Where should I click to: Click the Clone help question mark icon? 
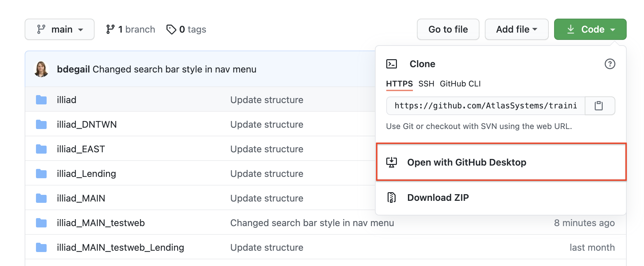point(610,64)
